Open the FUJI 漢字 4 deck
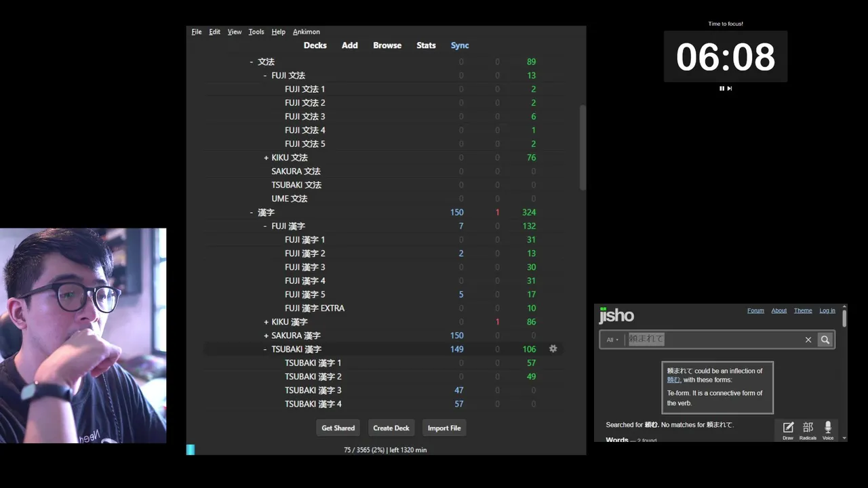 point(305,281)
